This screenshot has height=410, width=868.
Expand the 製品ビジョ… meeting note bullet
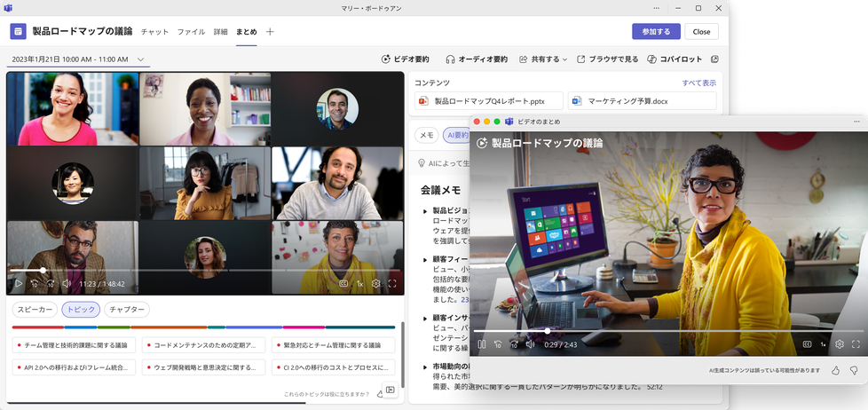[424, 211]
